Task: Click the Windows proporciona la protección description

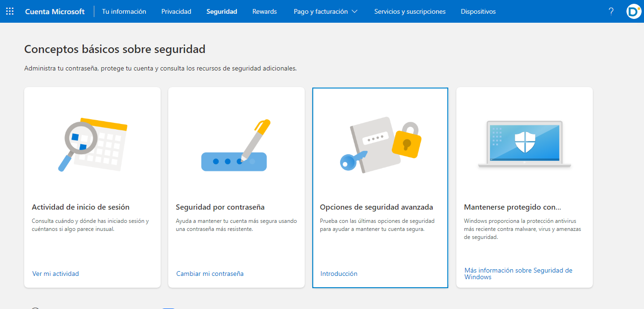Action: (523, 229)
